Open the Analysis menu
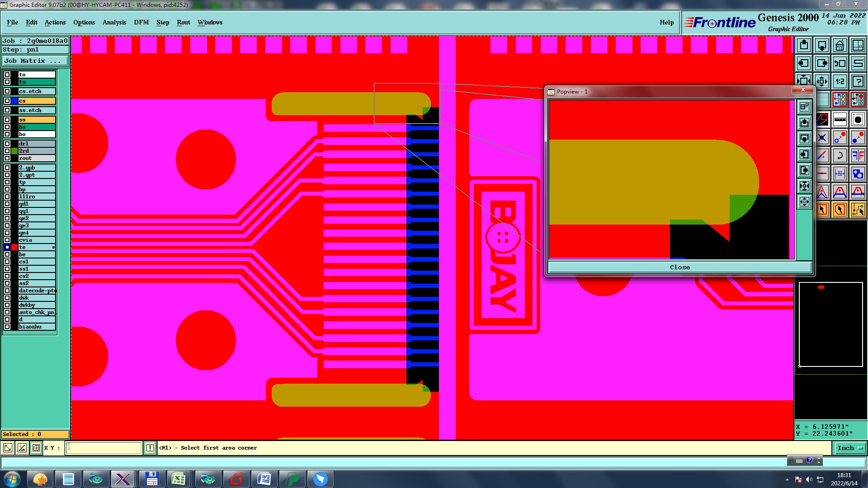 tap(114, 22)
